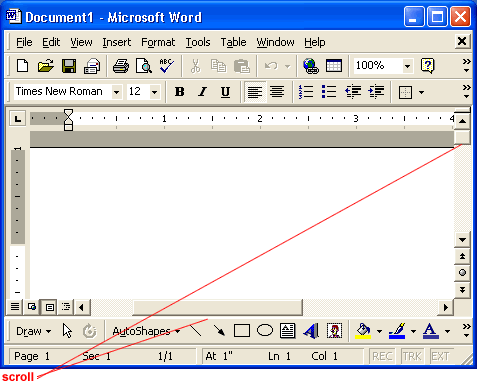Viewport: 477px width, 381px height.
Task: Open the View menu
Action: (81, 42)
